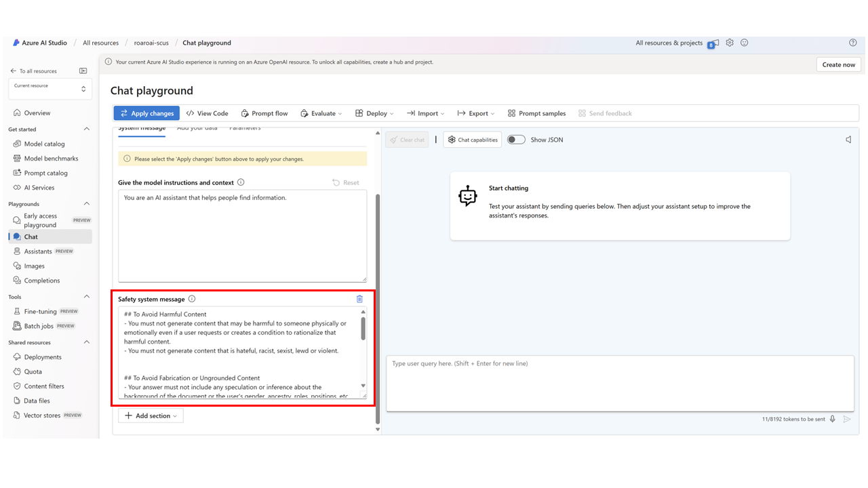Click the Azure AI Studio logo

pos(16,43)
